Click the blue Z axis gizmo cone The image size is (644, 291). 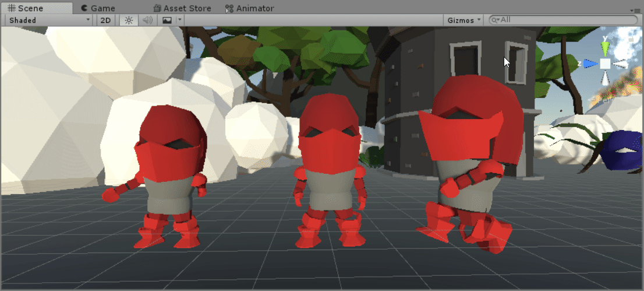tap(590, 64)
